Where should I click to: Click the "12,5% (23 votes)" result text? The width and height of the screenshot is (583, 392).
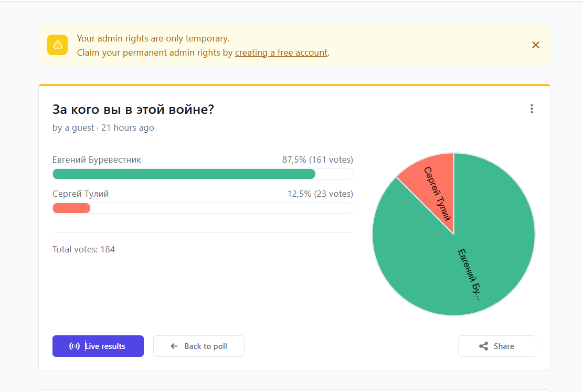(x=320, y=194)
